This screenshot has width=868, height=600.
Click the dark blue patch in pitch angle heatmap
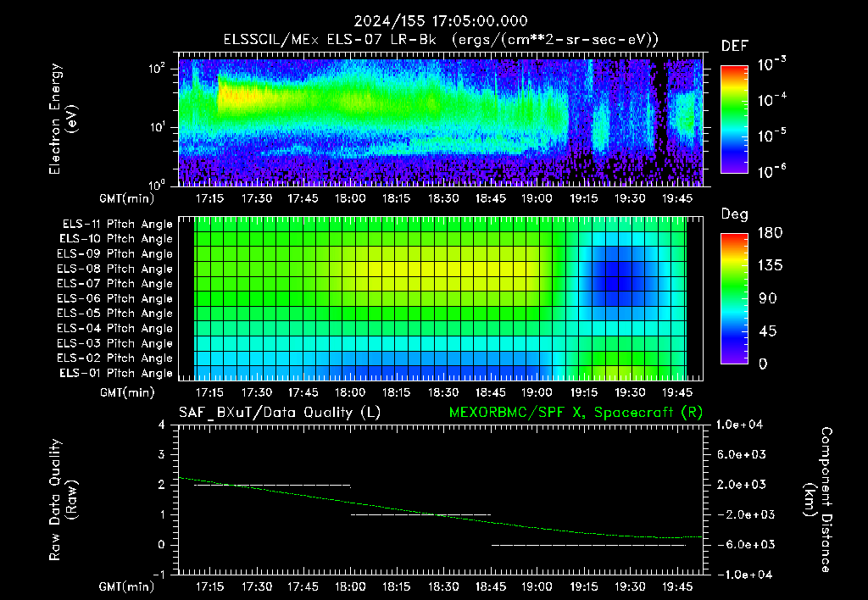click(619, 276)
